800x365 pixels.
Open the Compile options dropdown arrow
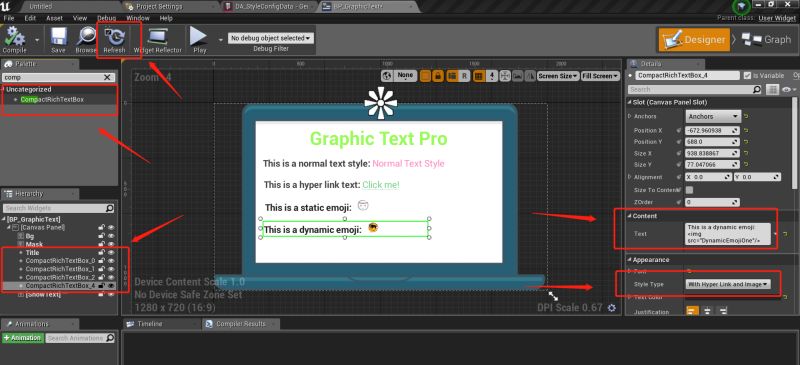36,39
